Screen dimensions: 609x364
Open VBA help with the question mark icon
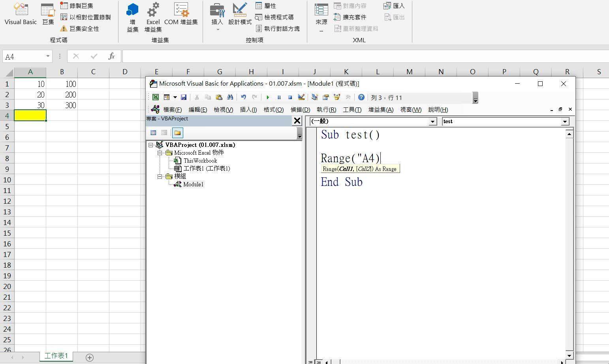[361, 97]
